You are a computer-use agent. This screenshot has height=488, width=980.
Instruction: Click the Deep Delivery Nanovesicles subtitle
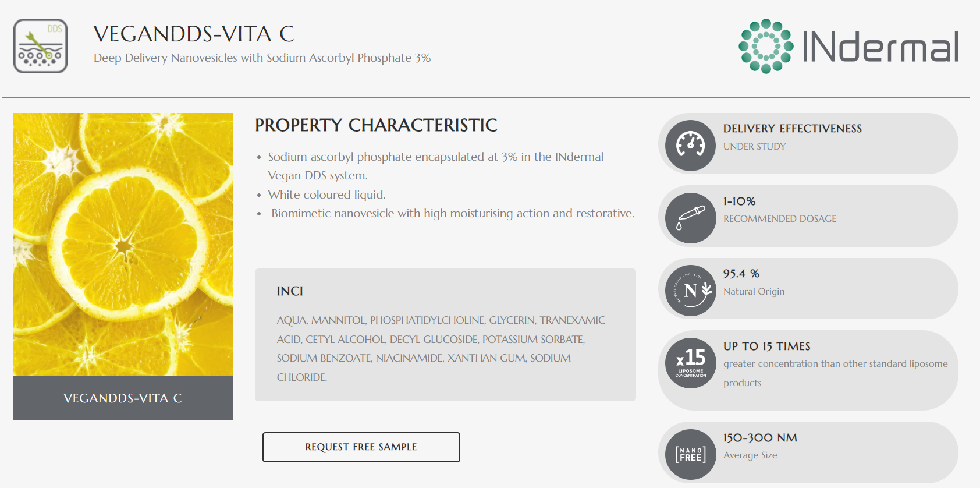(x=262, y=58)
